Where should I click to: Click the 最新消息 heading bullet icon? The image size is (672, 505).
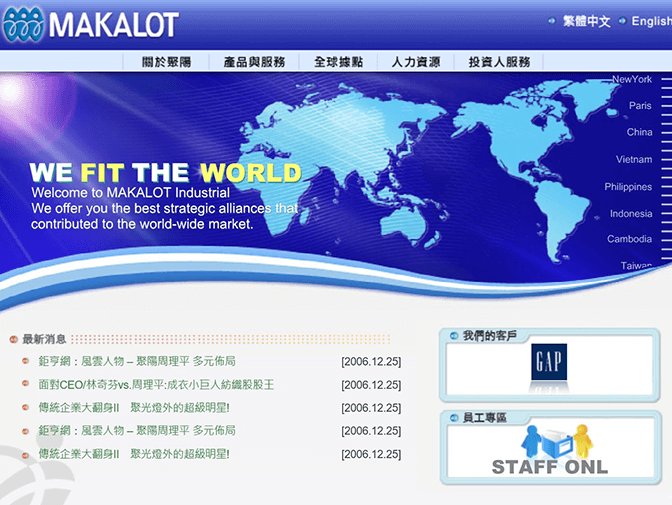[13, 340]
